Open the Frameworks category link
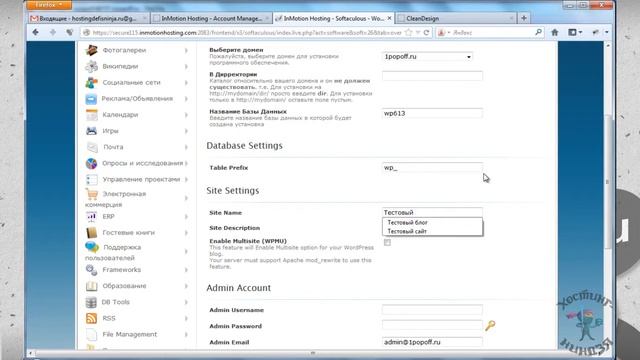640x360 pixels. pos(122,270)
